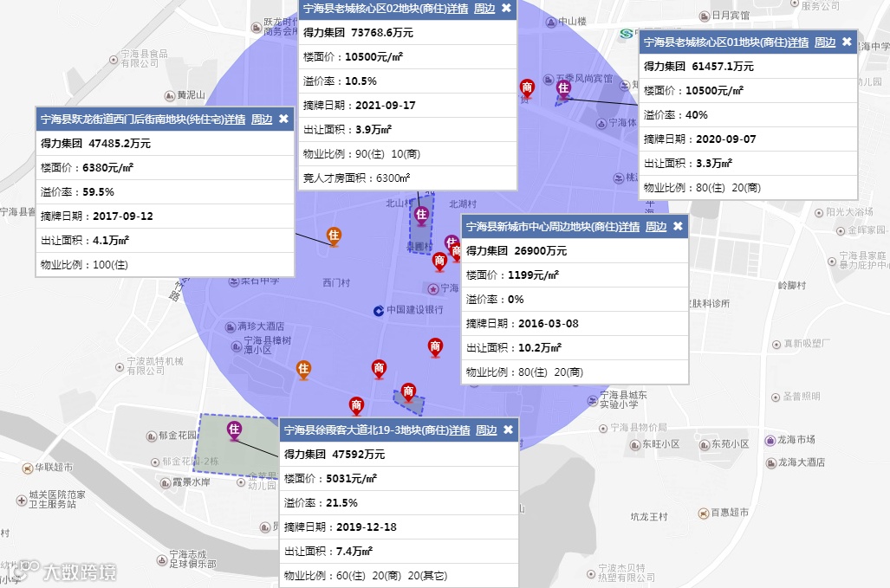Screen dimensions: 890x588
Task: Click the 东苑小区 residential icon
Action: coord(705,445)
